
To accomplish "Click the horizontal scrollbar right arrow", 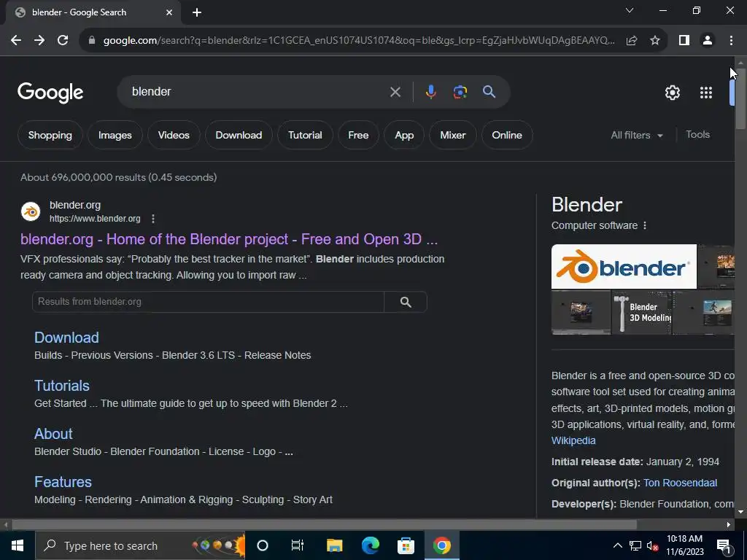I will [729, 525].
